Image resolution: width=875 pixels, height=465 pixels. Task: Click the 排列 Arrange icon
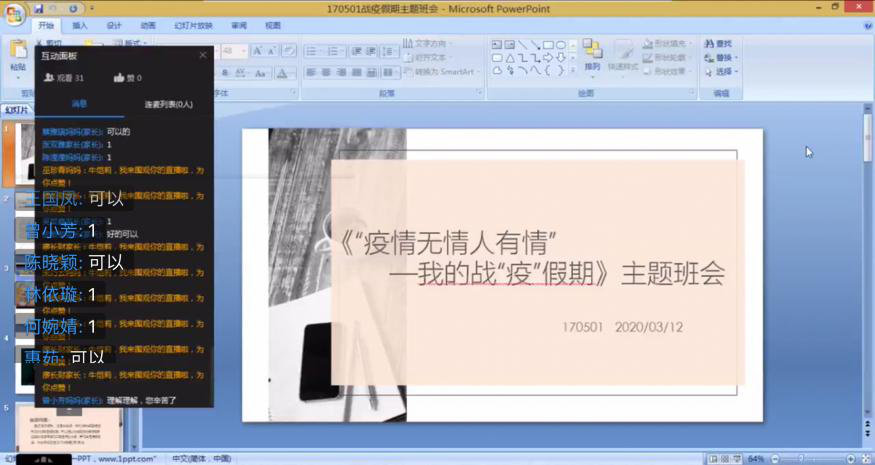592,54
